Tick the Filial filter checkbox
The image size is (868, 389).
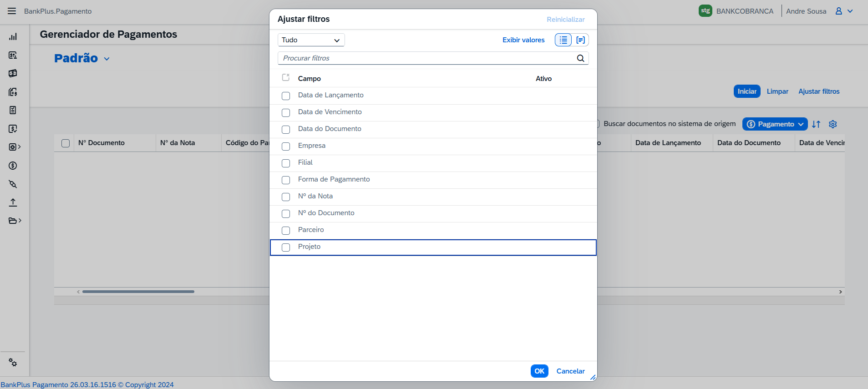coord(286,163)
